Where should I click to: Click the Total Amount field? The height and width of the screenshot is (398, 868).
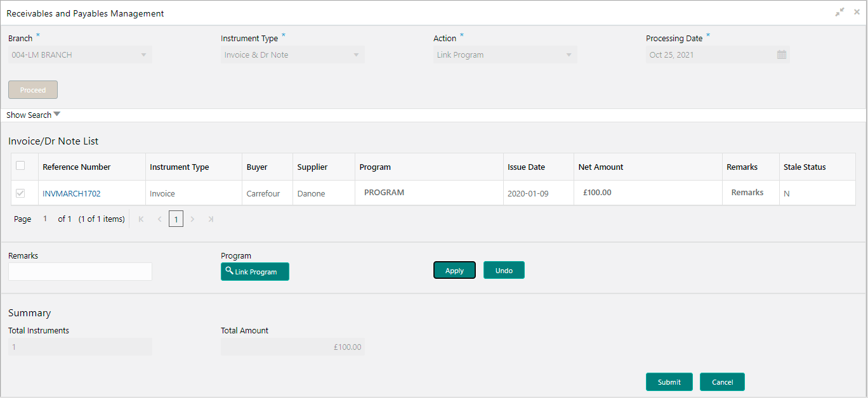click(x=293, y=347)
